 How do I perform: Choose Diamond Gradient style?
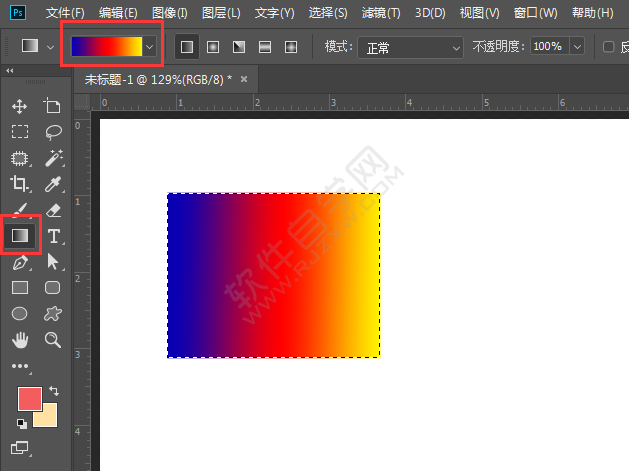(x=291, y=47)
